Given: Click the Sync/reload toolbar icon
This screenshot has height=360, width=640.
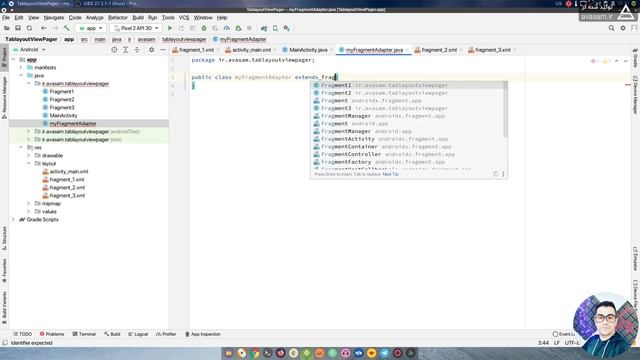Looking at the screenshot, I should (29, 28).
